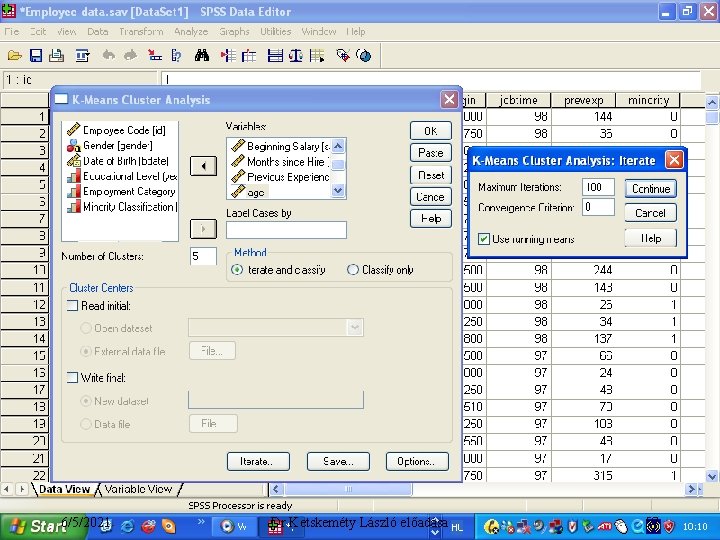The image size is (720, 540).
Task: Click data grid vertical scroll up arrow
Action: (712, 102)
